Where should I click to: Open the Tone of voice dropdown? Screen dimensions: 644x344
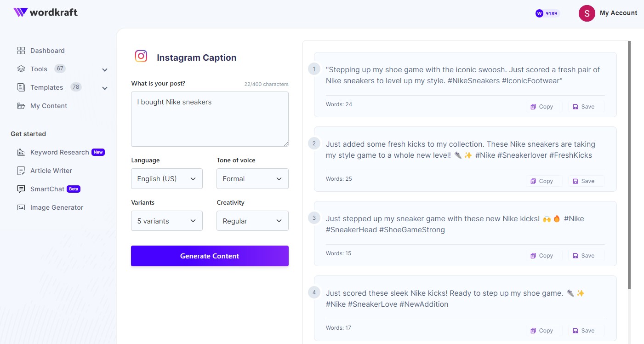(252, 178)
